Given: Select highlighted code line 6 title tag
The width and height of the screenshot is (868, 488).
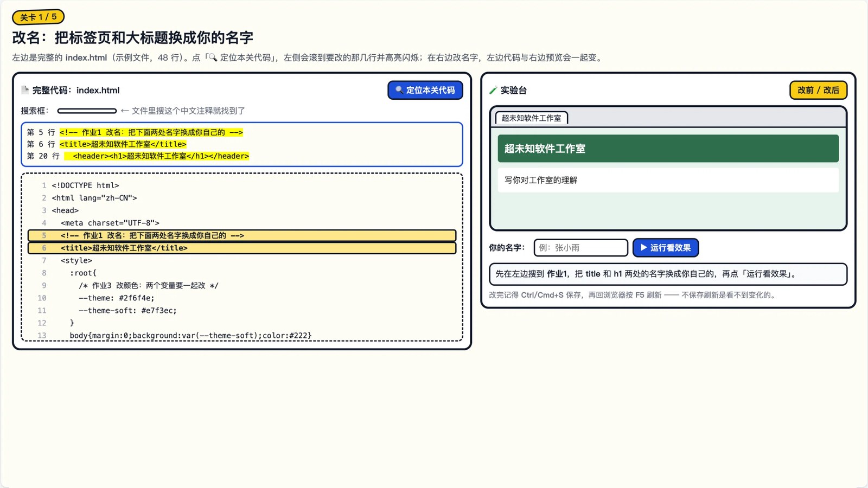Looking at the screenshot, I should click(242, 248).
